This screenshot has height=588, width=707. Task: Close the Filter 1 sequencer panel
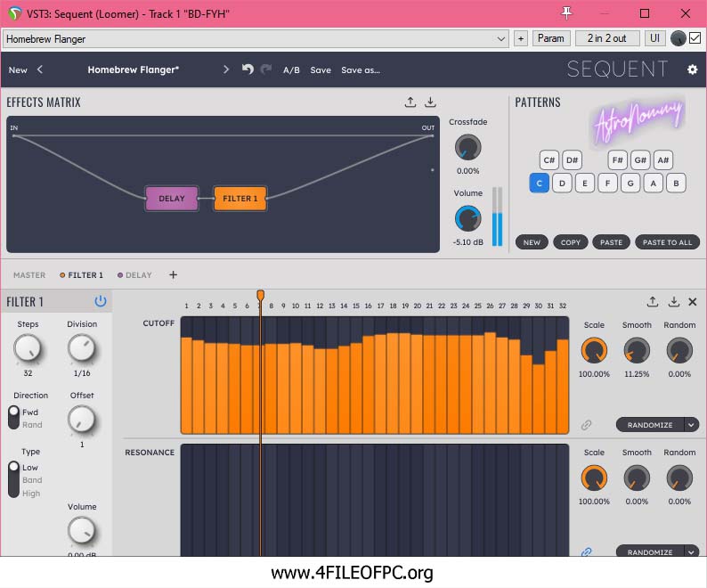[693, 302]
